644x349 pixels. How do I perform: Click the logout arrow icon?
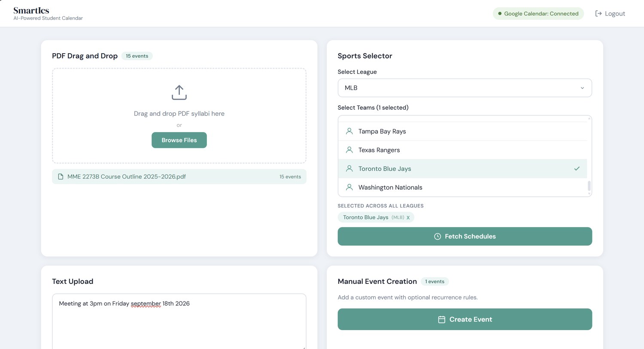coord(598,14)
